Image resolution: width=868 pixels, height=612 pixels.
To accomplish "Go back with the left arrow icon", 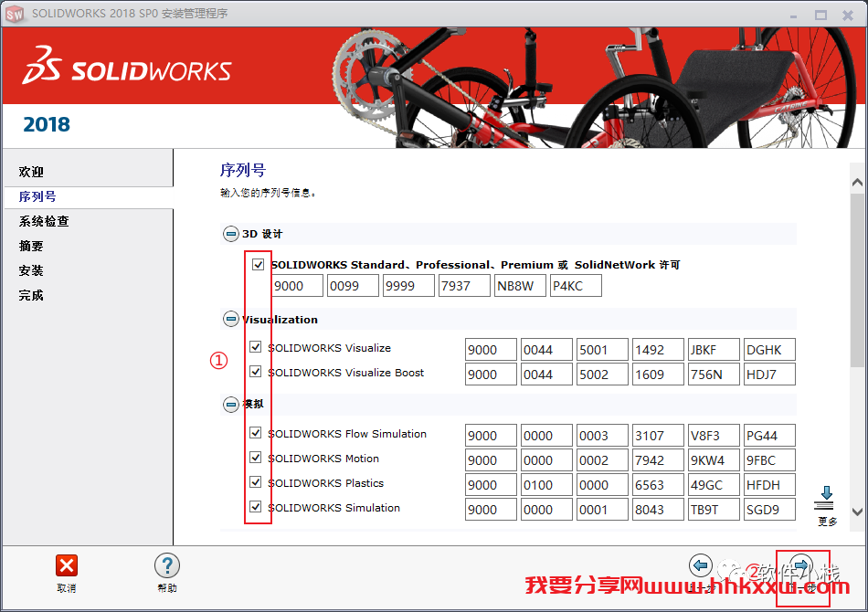I will coord(700,565).
